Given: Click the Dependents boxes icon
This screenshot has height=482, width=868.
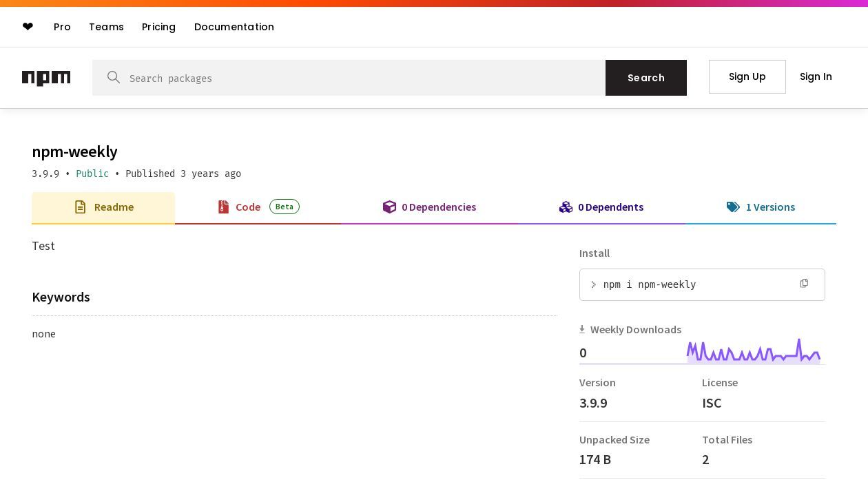Looking at the screenshot, I should coord(566,207).
